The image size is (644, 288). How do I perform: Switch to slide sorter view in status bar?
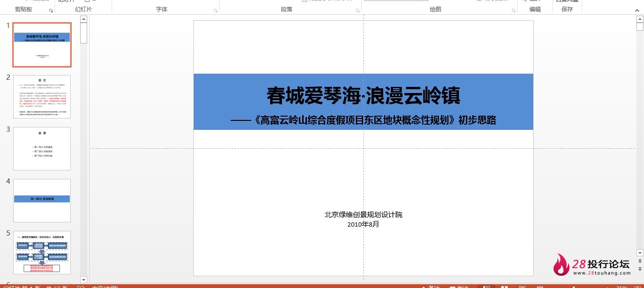coord(504,286)
